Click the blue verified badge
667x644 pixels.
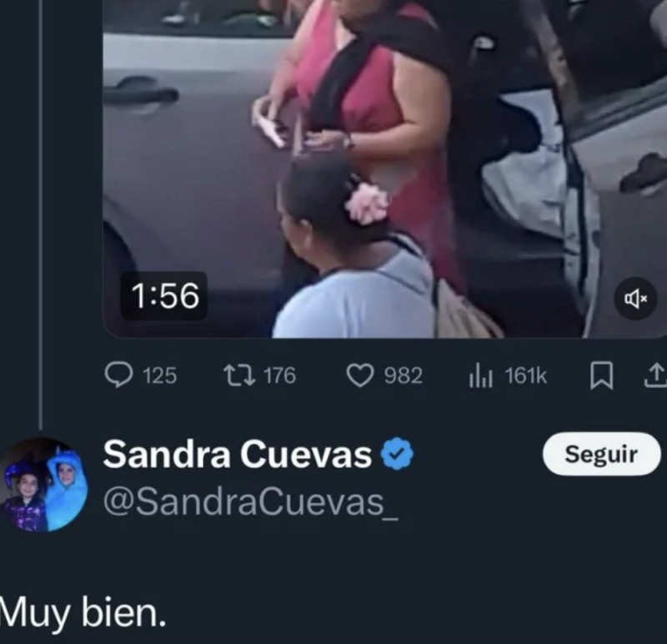397,454
